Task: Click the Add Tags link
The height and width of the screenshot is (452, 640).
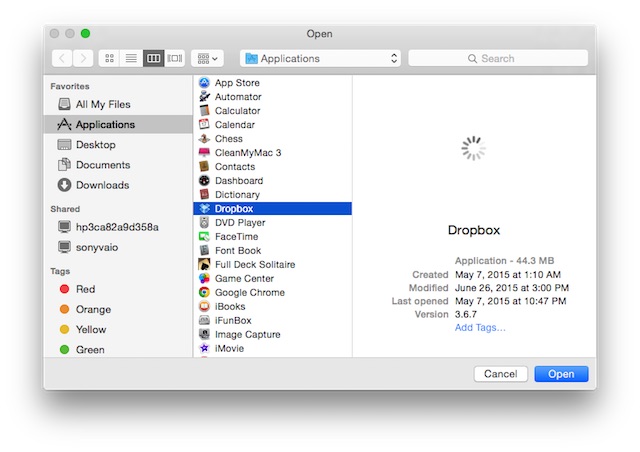Action: (480, 327)
